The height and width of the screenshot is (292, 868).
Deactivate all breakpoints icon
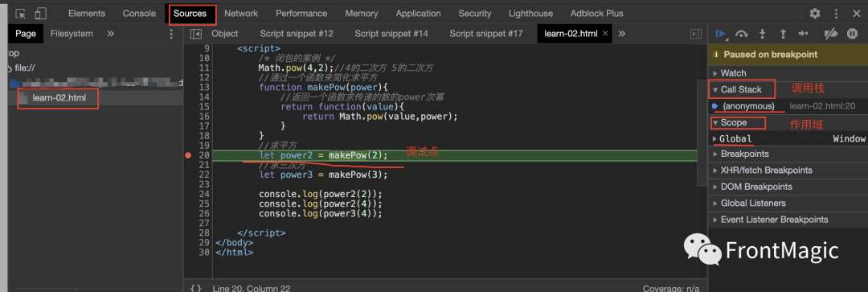click(x=830, y=34)
